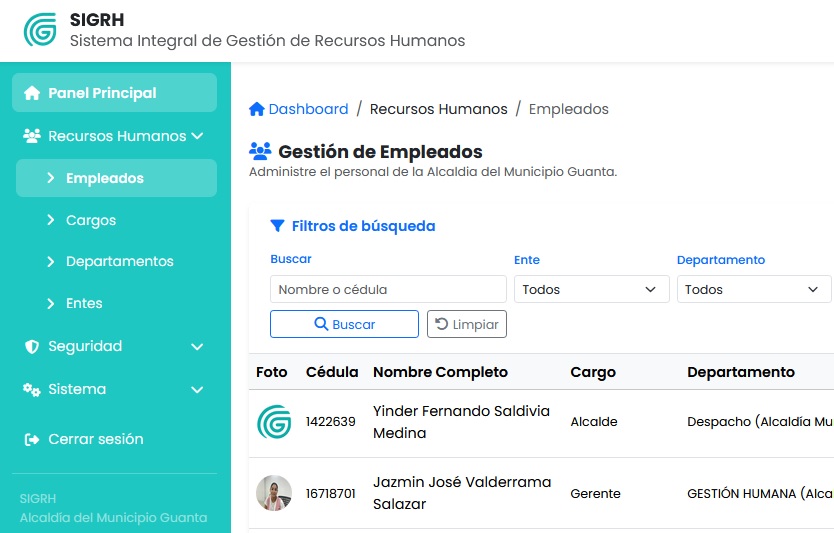Click the magnifier icon in Buscar button
This screenshot has width=834, height=533.
pos(321,324)
